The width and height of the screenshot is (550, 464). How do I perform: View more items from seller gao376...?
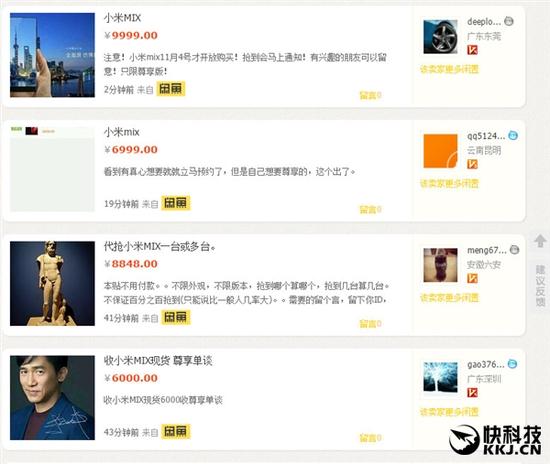tap(449, 412)
